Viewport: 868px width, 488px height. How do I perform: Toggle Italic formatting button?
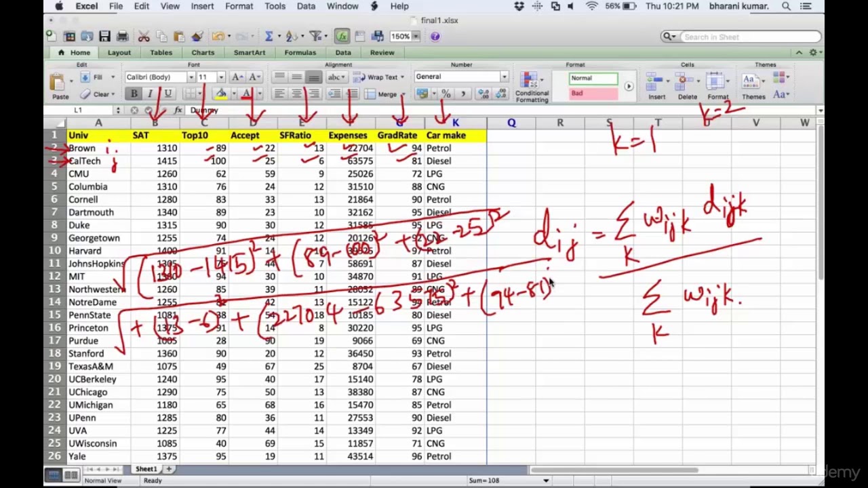pos(150,94)
